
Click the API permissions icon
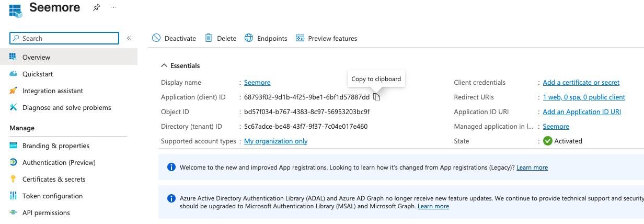point(13,212)
